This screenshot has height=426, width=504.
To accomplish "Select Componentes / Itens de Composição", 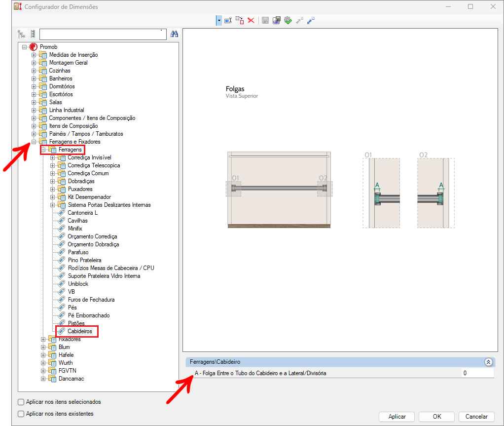I will [x=92, y=118].
